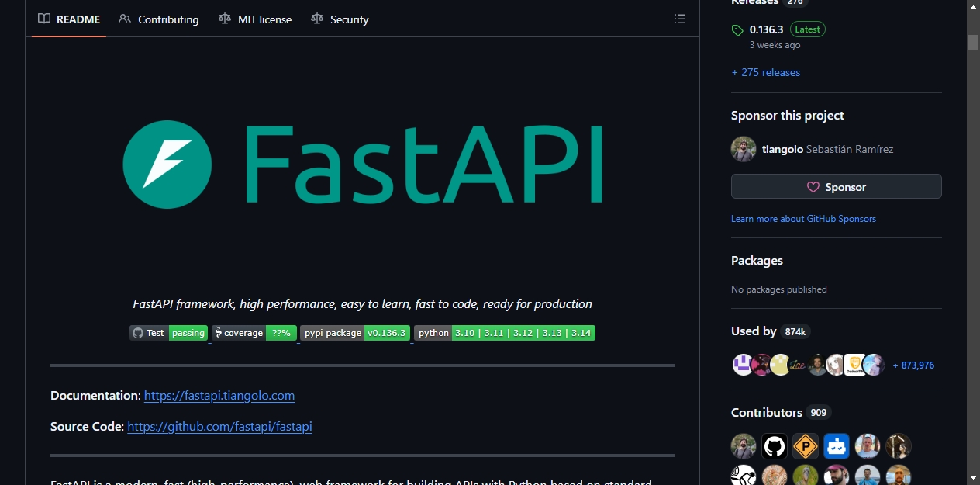Screen dimensions: 980x485
Task: Open the blue robot bot contributor avatar
Action: point(837,446)
